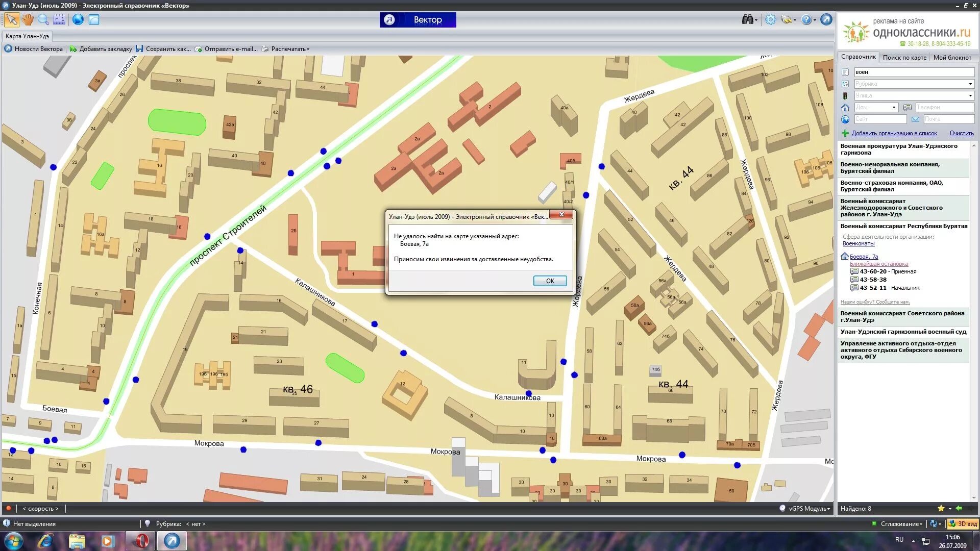Activate the hand pan tool
Screen dimensions: 980x551
28,19
